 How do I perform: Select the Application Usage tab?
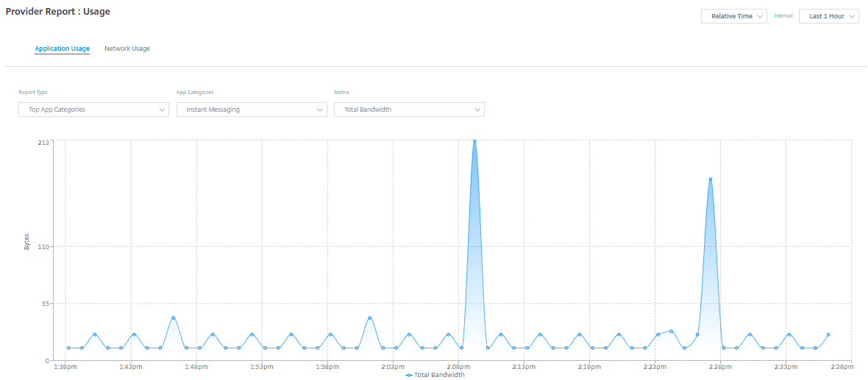coord(62,49)
